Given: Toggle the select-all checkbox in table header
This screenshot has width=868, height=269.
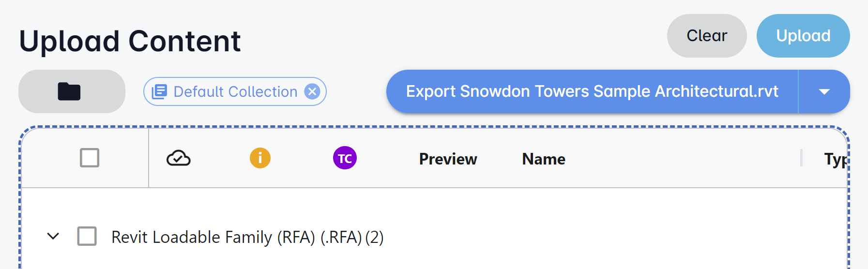Looking at the screenshot, I should click(90, 158).
